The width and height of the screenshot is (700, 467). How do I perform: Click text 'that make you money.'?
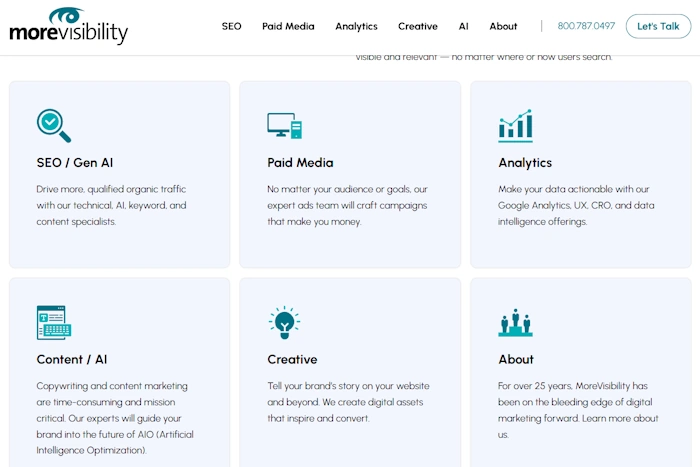[314, 222]
